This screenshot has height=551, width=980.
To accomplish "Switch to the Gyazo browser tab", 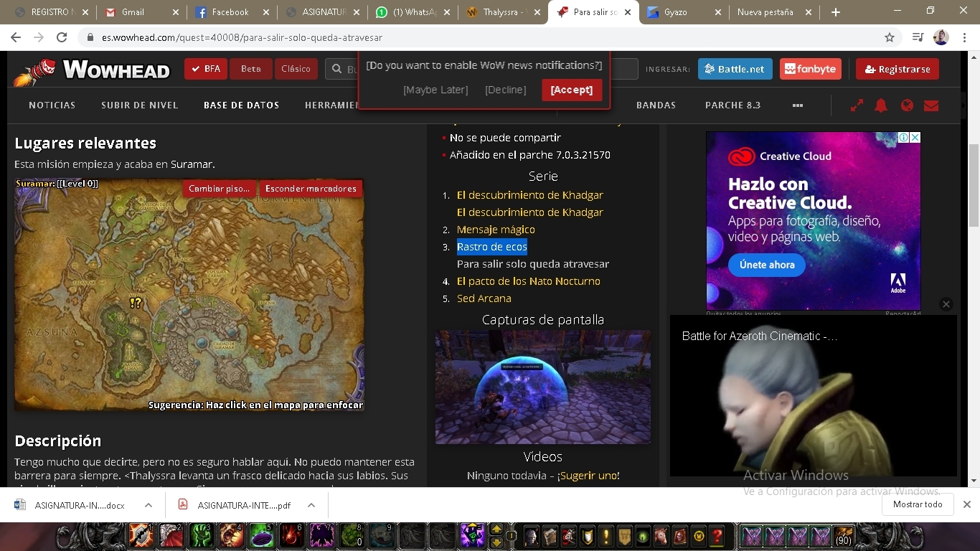I will pyautogui.click(x=683, y=12).
